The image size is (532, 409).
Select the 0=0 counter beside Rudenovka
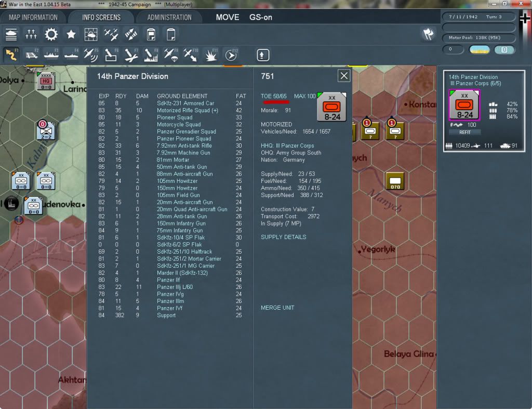coord(33,205)
